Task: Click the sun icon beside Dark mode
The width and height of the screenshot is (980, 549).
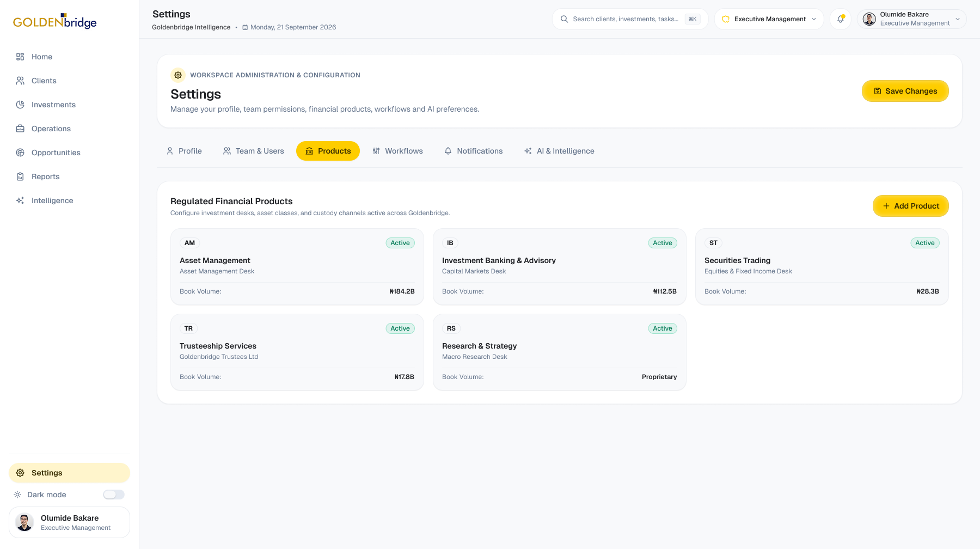Action: 17,495
